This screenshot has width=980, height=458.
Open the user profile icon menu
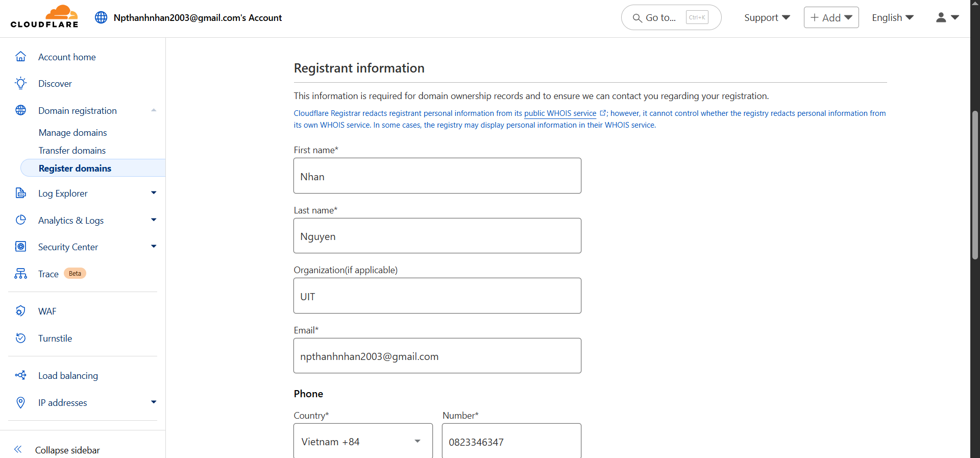pyautogui.click(x=947, y=17)
